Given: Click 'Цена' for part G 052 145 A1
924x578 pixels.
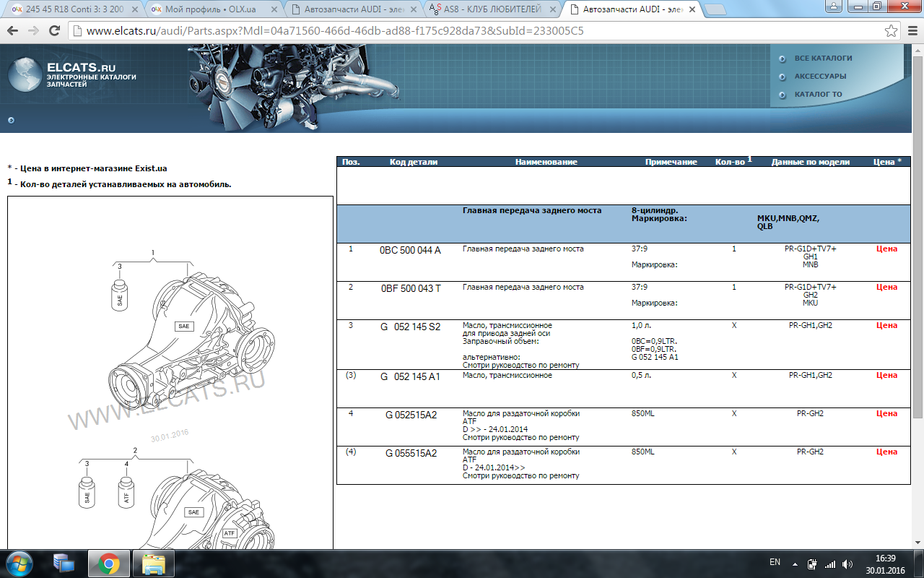Looking at the screenshot, I should 886,375.
